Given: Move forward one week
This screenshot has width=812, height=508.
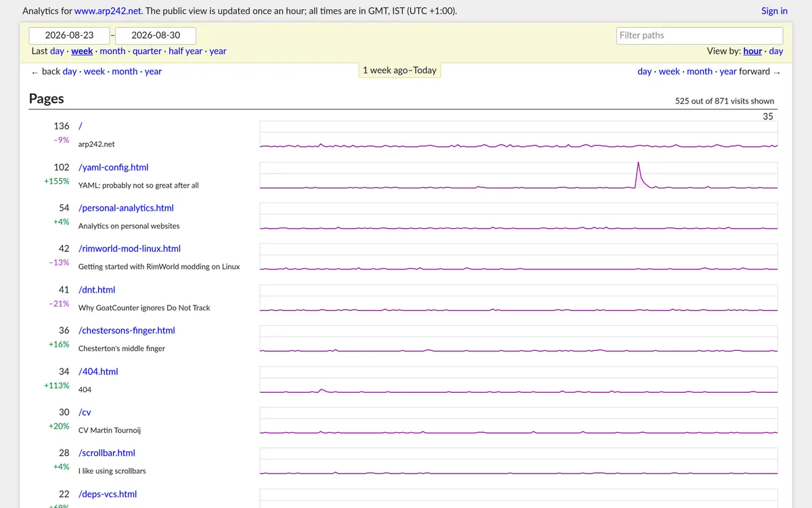Looking at the screenshot, I should 669,71.
